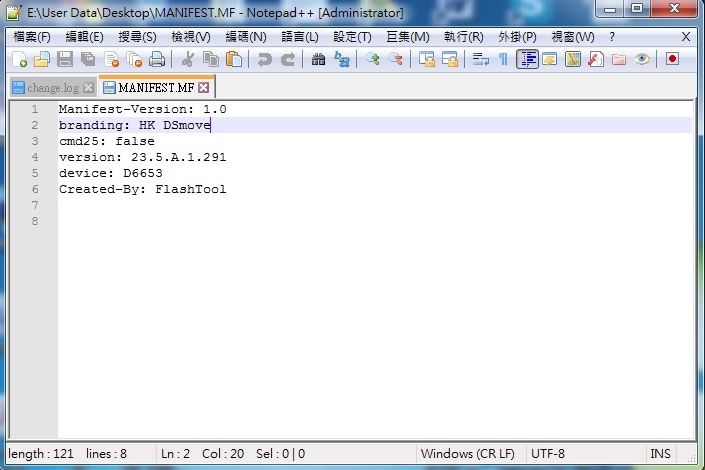705x470 pixels.
Task: Save the file with the floppy disk icon
Action: pyautogui.click(x=65, y=59)
